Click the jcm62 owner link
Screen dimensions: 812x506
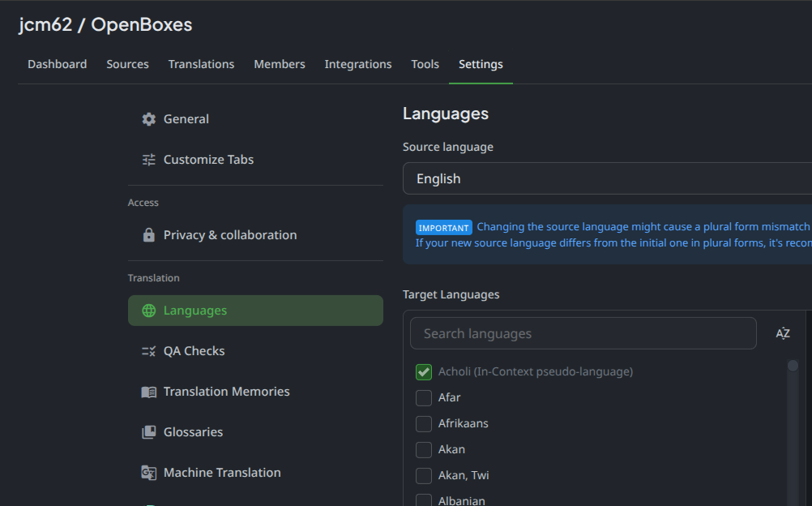(x=45, y=24)
